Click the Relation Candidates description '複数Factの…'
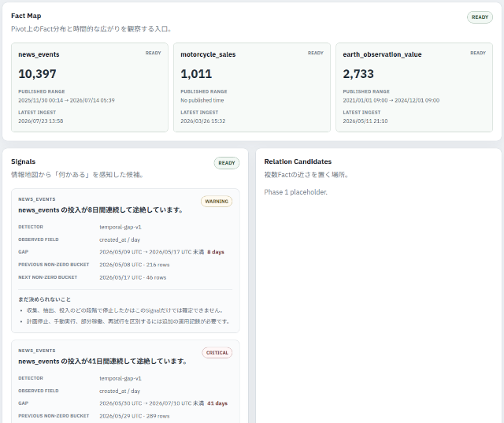The height and width of the screenshot is (423, 504). click(307, 175)
